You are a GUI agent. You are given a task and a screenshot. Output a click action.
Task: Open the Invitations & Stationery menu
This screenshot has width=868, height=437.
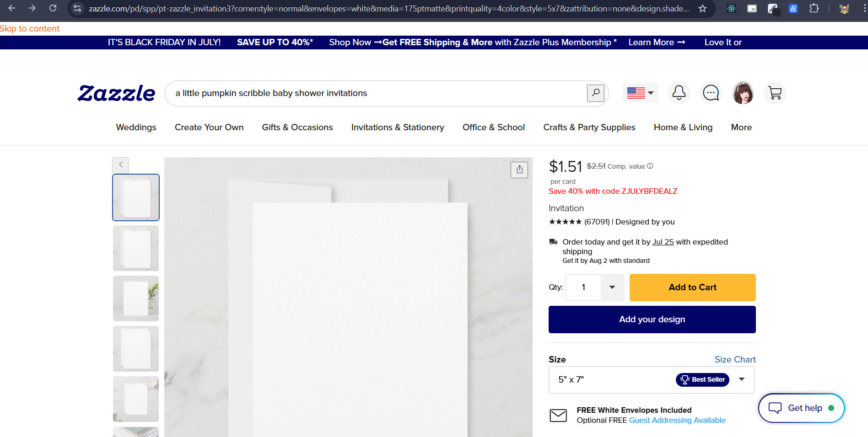pyautogui.click(x=398, y=128)
